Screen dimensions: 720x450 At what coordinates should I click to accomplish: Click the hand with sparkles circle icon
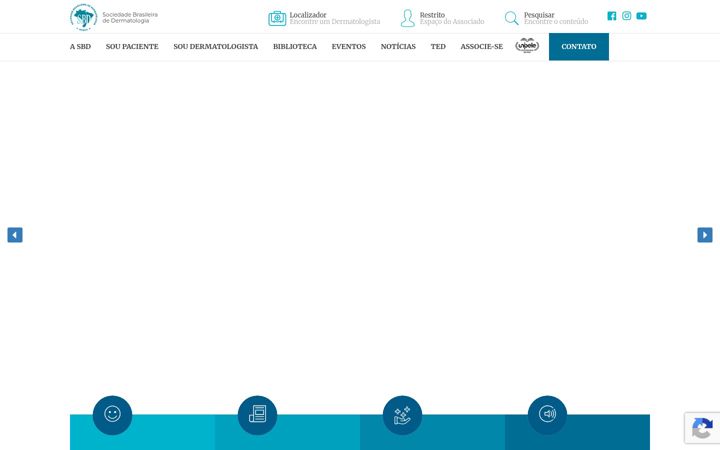tap(402, 415)
